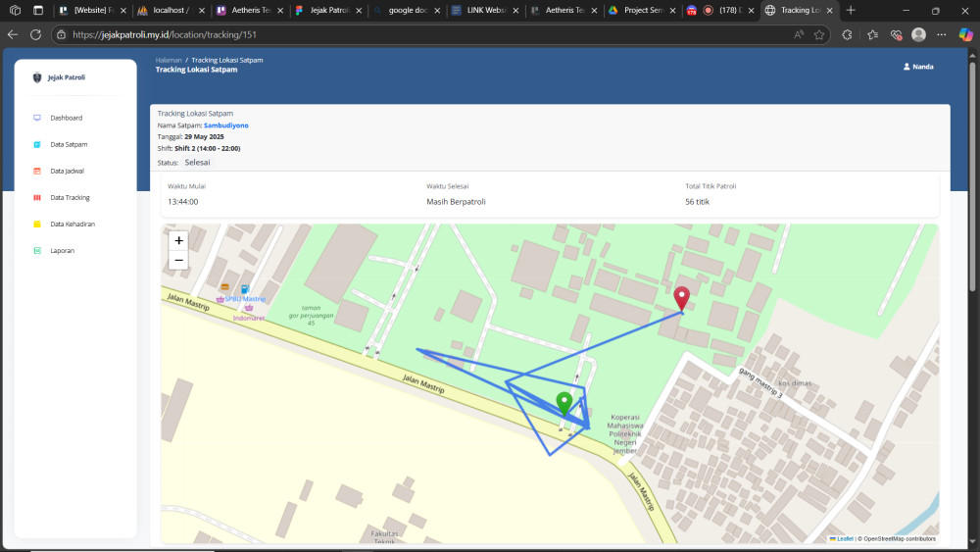Open the Data Satpam sidebar item
The height and width of the screenshot is (552, 980).
pos(69,144)
